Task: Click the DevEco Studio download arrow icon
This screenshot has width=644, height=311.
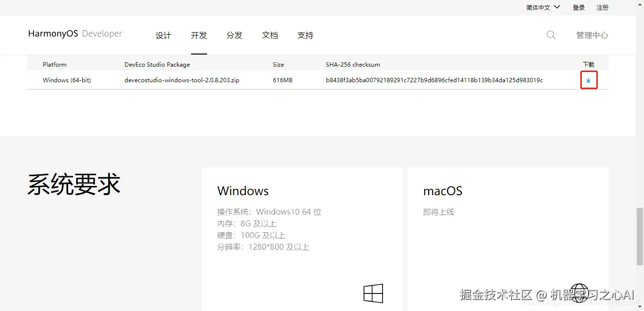Action: [x=588, y=80]
